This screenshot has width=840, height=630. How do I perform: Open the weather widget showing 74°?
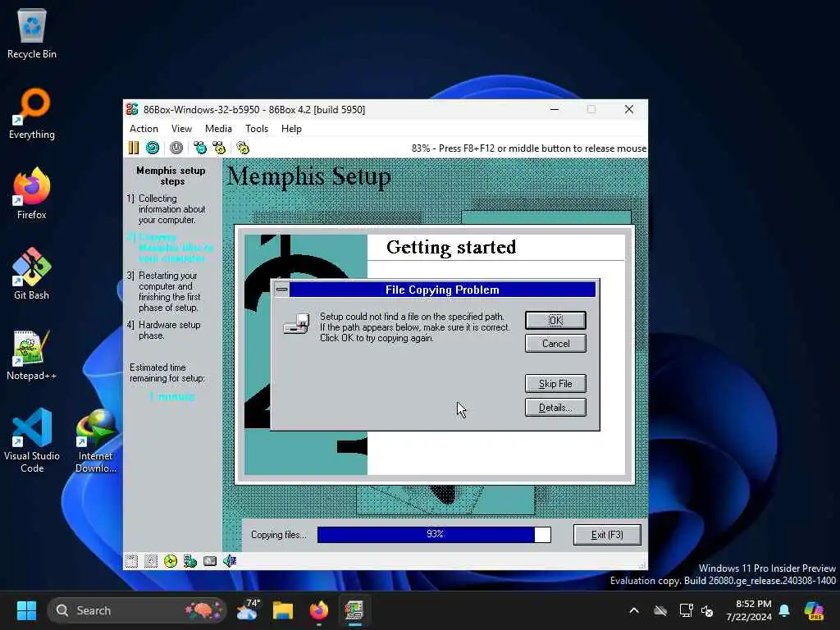[x=248, y=610]
